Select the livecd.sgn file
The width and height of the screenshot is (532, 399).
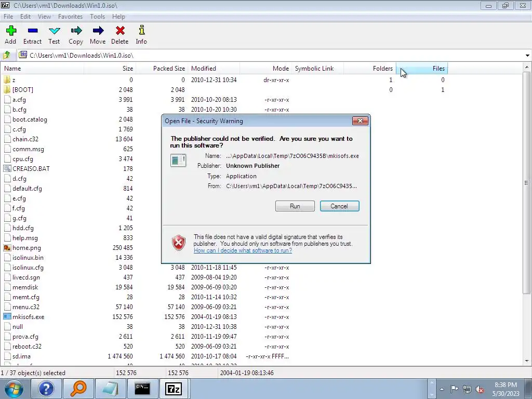point(26,277)
